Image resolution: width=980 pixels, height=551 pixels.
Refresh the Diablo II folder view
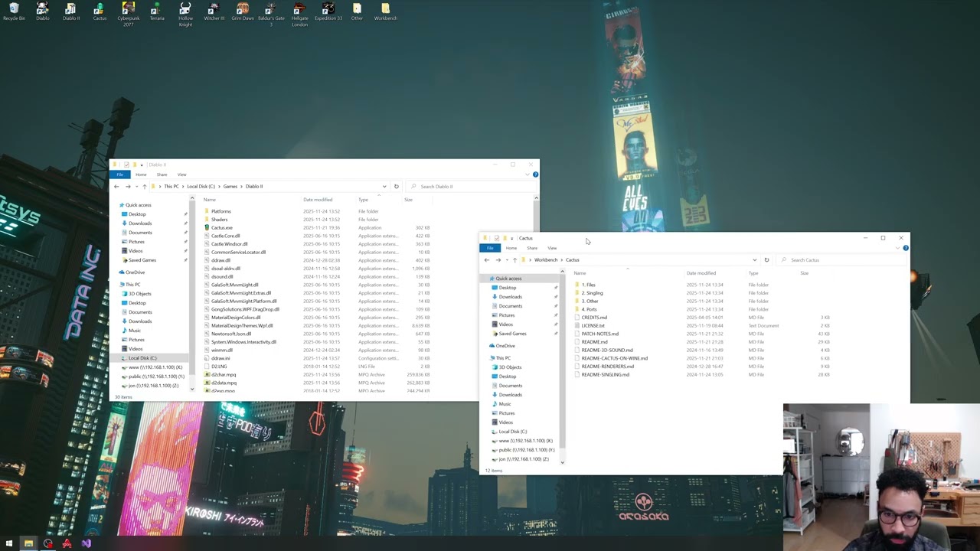tap(396, 186)
